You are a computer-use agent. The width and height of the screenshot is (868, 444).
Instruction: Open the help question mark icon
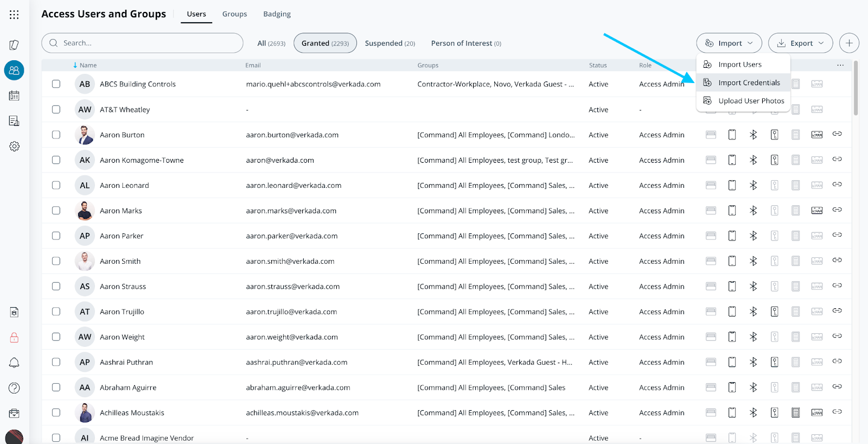14,388
